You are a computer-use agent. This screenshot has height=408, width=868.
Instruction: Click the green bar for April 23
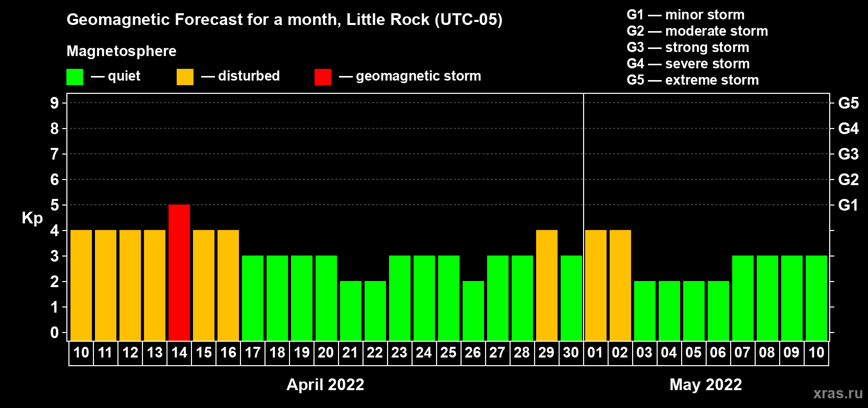(400, 298)
